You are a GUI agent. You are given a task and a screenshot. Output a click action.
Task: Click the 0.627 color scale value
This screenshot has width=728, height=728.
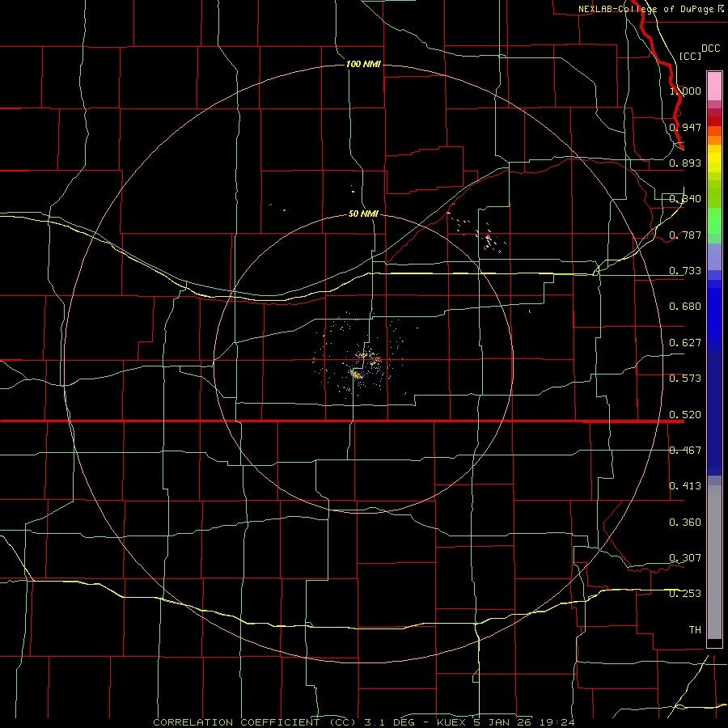tap(685, 343)
